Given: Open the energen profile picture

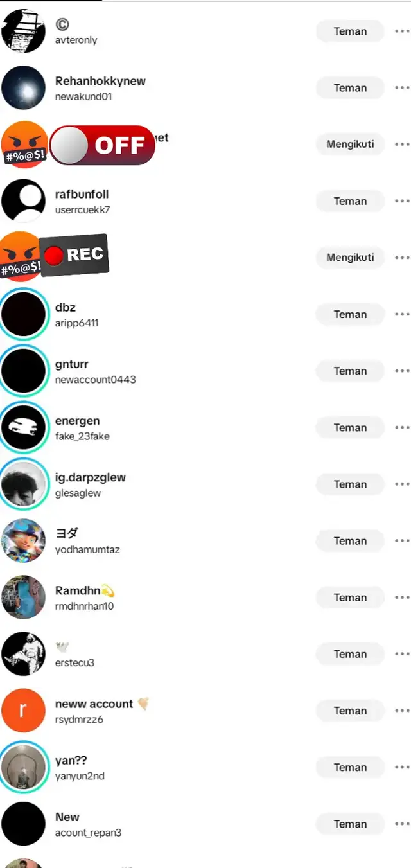Looking at the screenshot, I should click(24, 428).
